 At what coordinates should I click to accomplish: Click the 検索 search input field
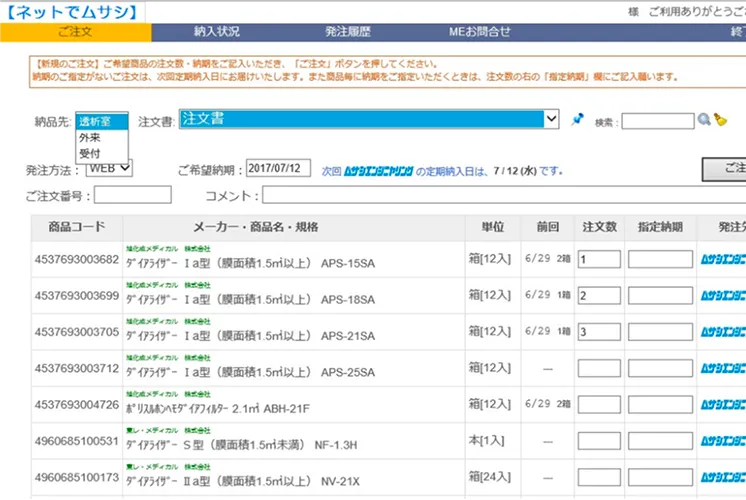(658, 121)
